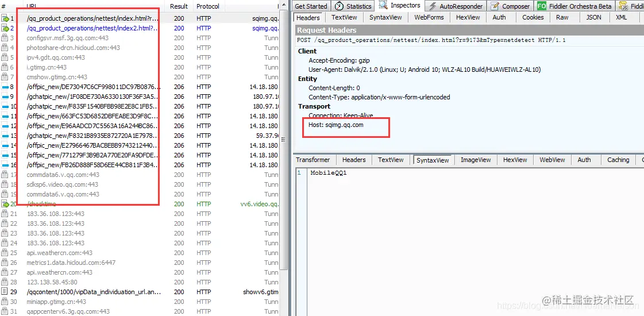Click partial-content icon of /gchatpic_new/1F08DE730A row

click(5, 97)
